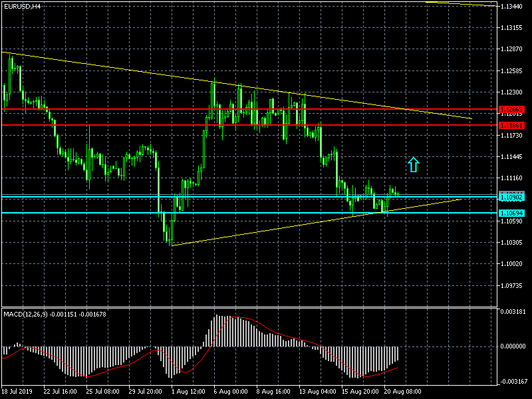Viewport: 532px width, 399px height.
Task: Select the ascending yellow lower trendline
Action: (x=315, y=223)
